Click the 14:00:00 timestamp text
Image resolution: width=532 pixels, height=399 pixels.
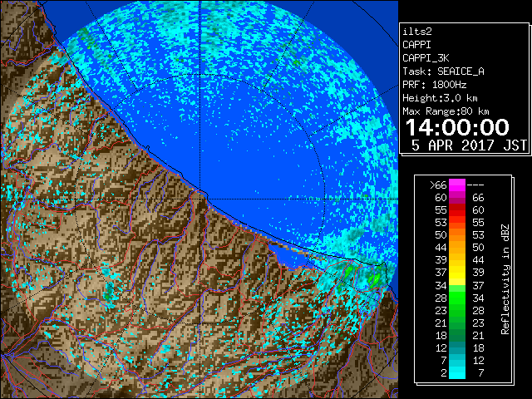pyautogui.click(x=457, y=127)
